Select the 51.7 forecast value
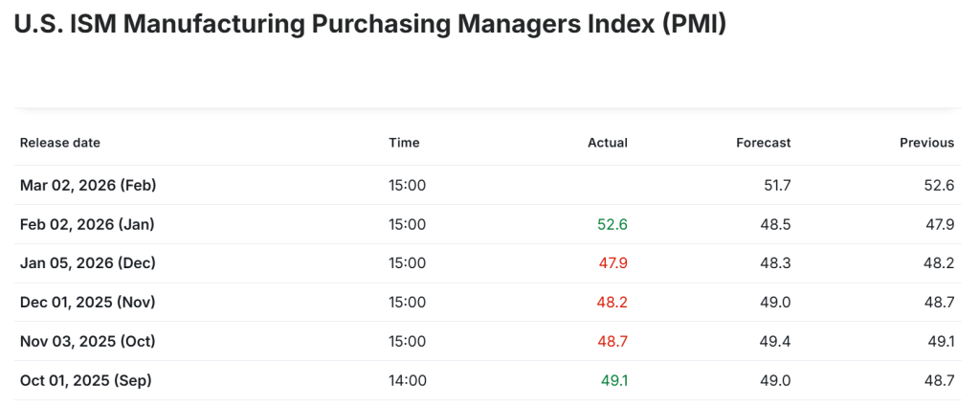 [x=776, y=185]
